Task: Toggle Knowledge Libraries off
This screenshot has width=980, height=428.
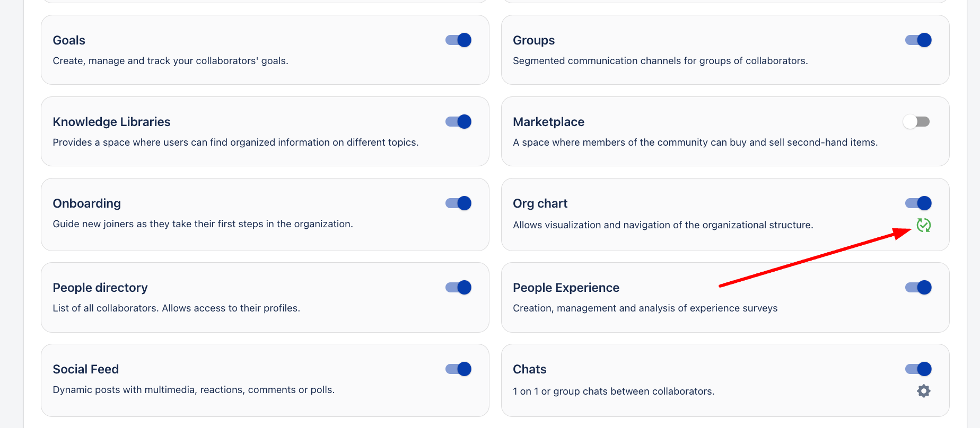Action: coord(459,122)
